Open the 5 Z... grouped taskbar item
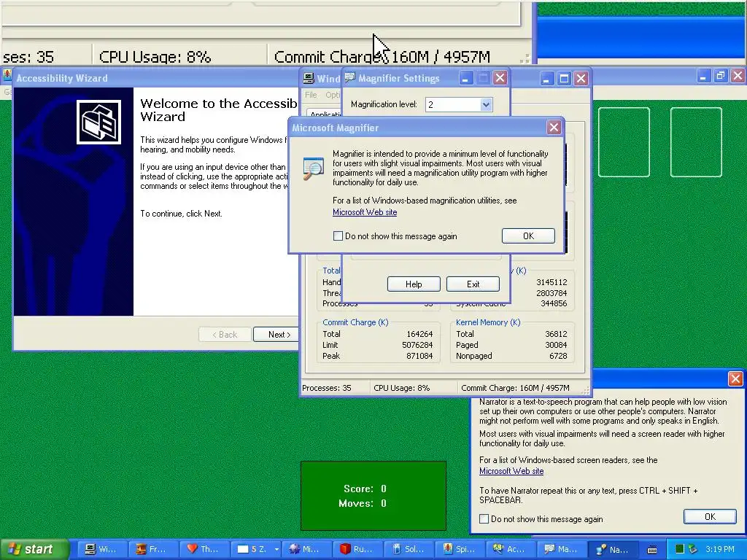The height and width of the screenshot is (560, 747). pos(255,549)
